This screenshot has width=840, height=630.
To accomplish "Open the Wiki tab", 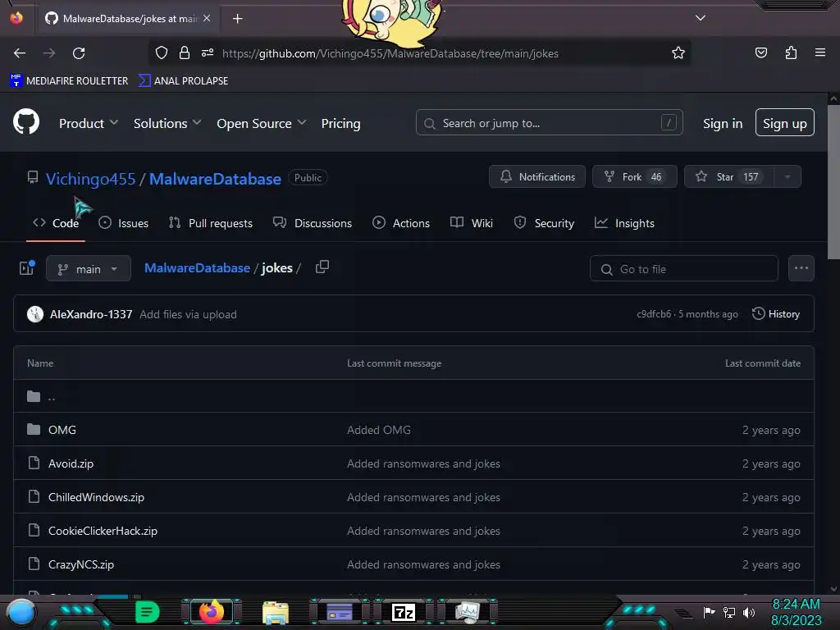I will coord(472,223).
